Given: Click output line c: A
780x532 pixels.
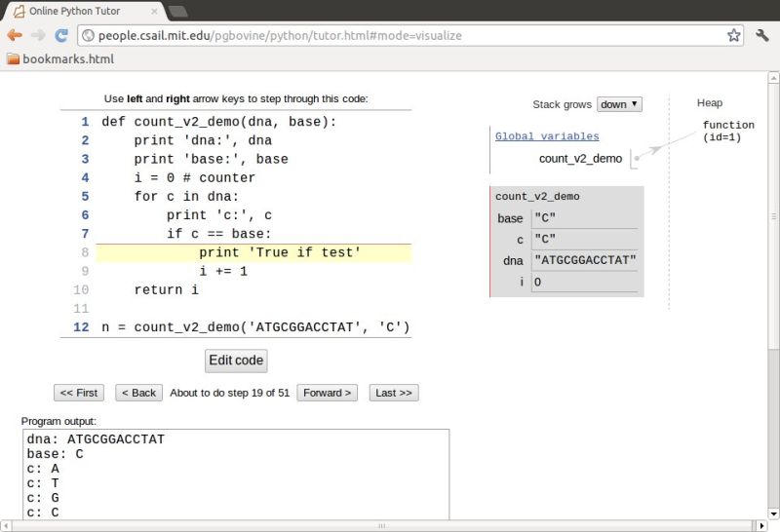Looking at the screenshot, I should coord(43,469).
